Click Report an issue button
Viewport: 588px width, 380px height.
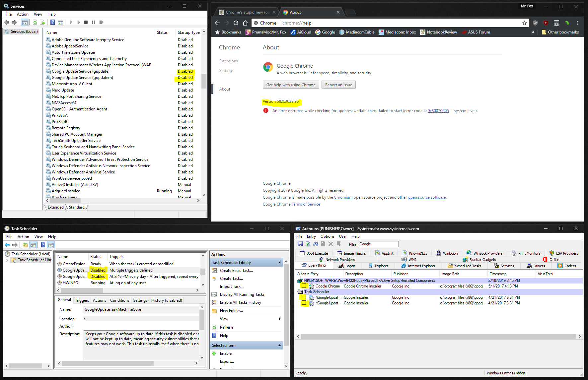coord(339,85)
